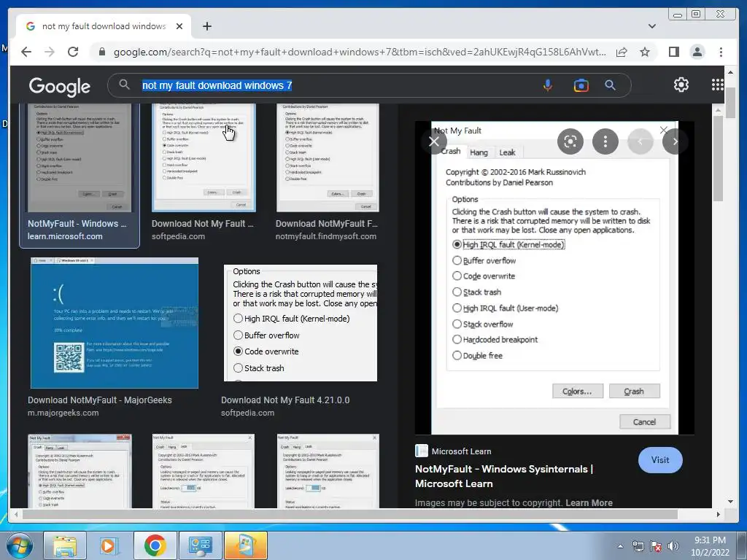Open the NotMyFault - Windows Sysinternals title link
This screenshot has width=747, height=560.
pos(504,476)
